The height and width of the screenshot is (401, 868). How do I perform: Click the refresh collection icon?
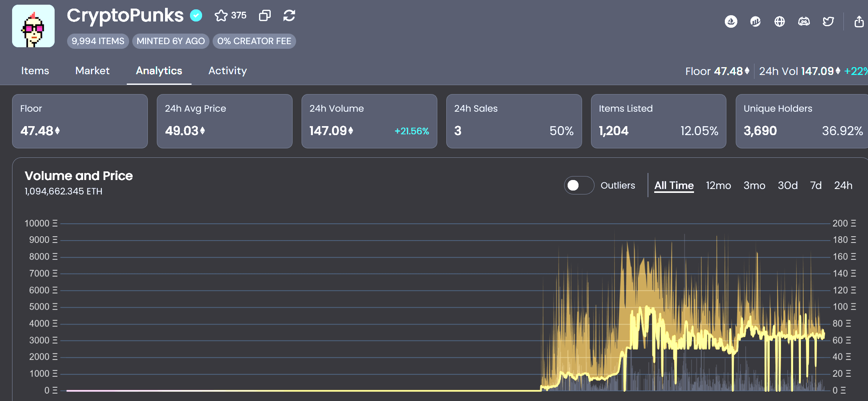click(x=289, y=16)
